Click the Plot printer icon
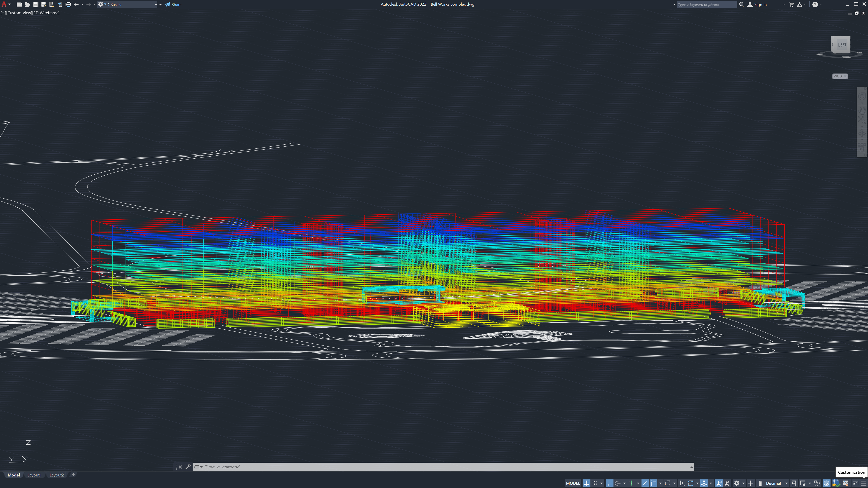 click(68, 4)
